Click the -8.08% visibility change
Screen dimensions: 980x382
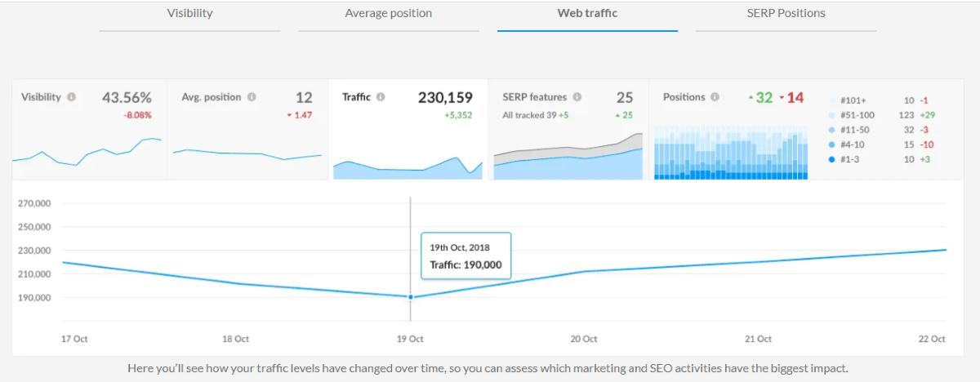137,115
